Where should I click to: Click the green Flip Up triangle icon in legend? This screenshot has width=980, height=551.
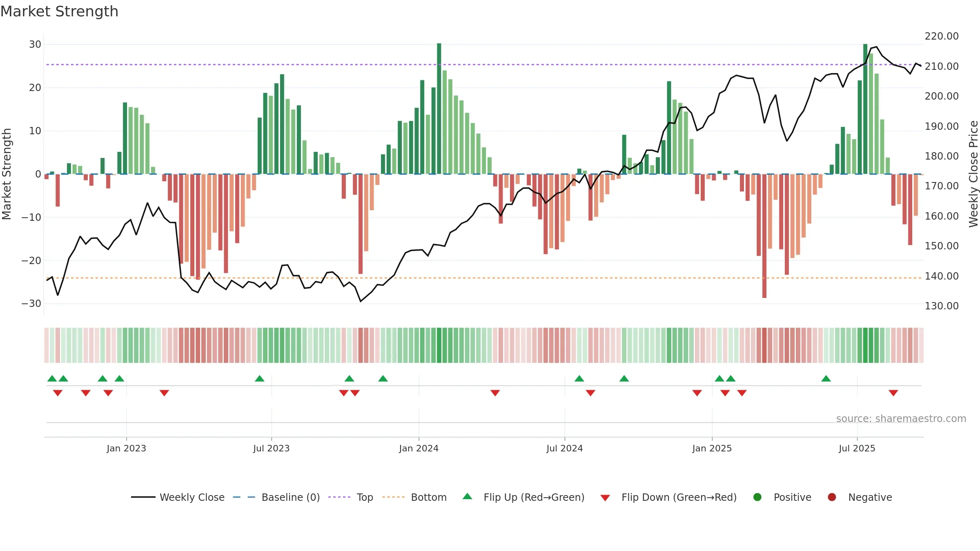pyautogui.click(x=468, y=496)
